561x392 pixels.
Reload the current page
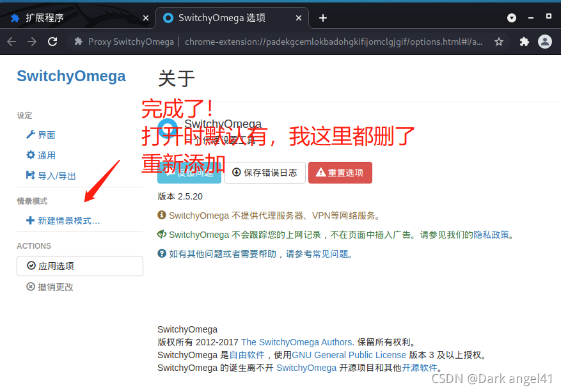point(52,42)
